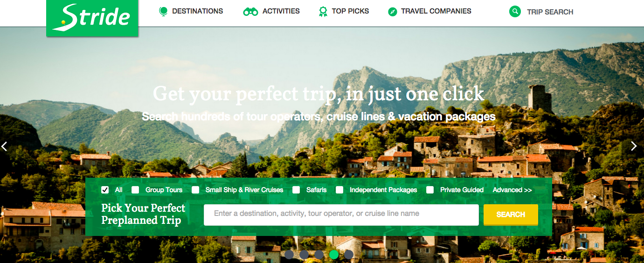This screenshot has height=263, width=644.
Task: Select the Independent Packages checkbox
Action: coord(339,190)
